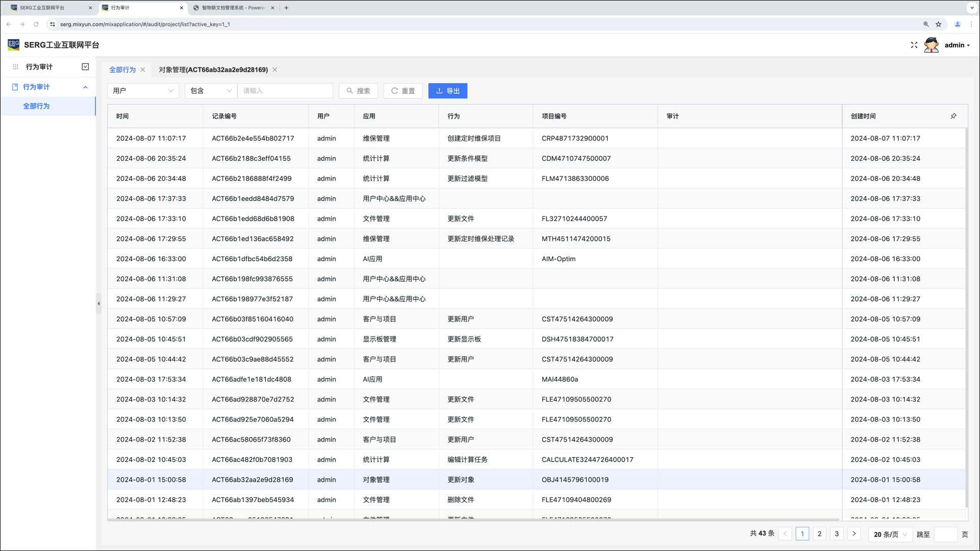
Task: Click the admin user avatar
Action: (931, 45)
